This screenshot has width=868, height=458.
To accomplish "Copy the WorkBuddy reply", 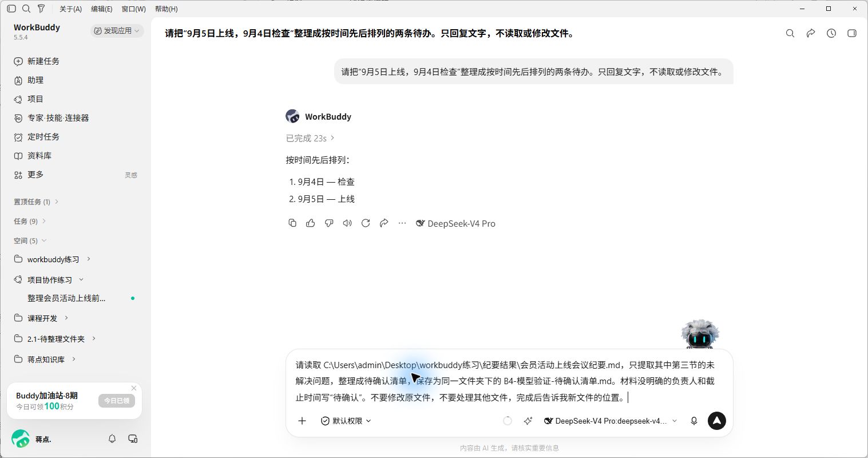I will tap(292, 223).
